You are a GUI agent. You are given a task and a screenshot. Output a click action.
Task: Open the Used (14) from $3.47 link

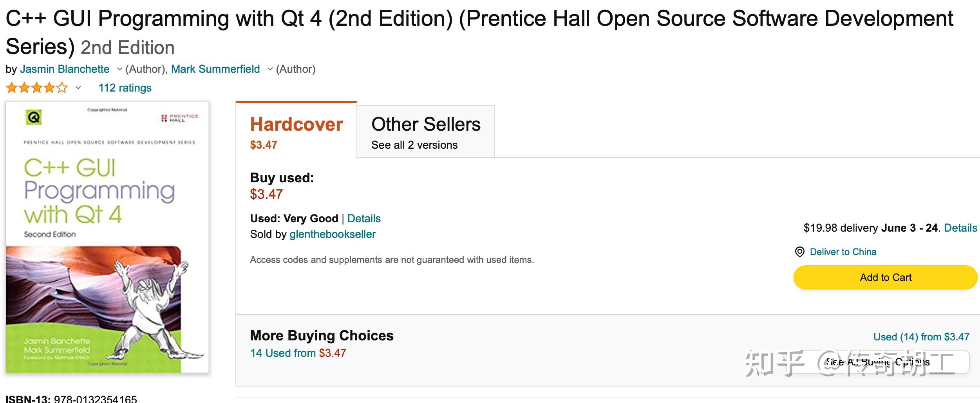(x=921, y=337)
